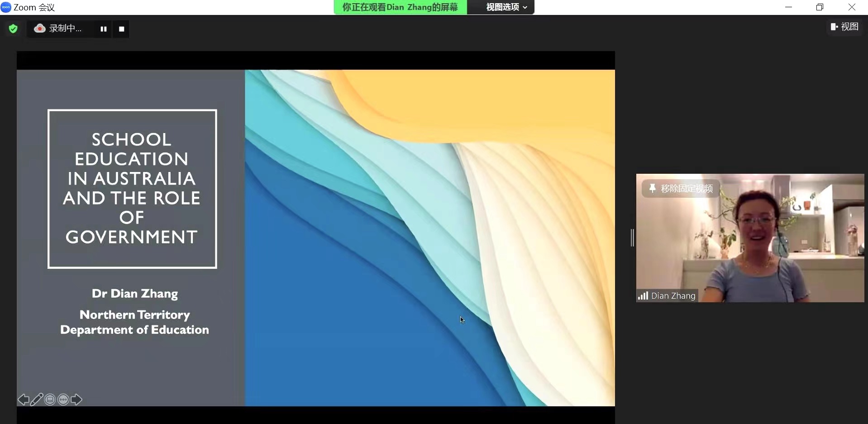Click the pin icon on video
Viewport: 868px width, 424px height.
[652, 188]
